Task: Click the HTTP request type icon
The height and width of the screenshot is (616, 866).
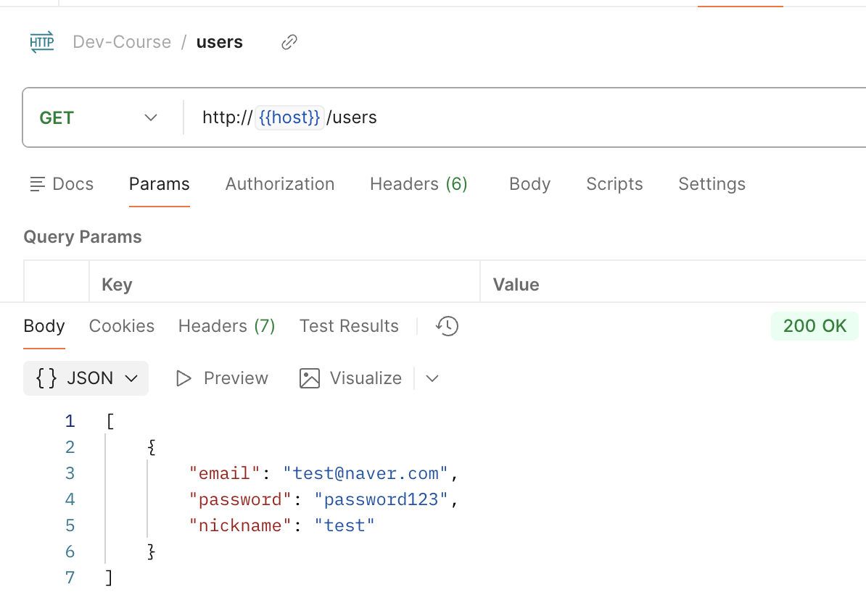Action: [42, 42]
